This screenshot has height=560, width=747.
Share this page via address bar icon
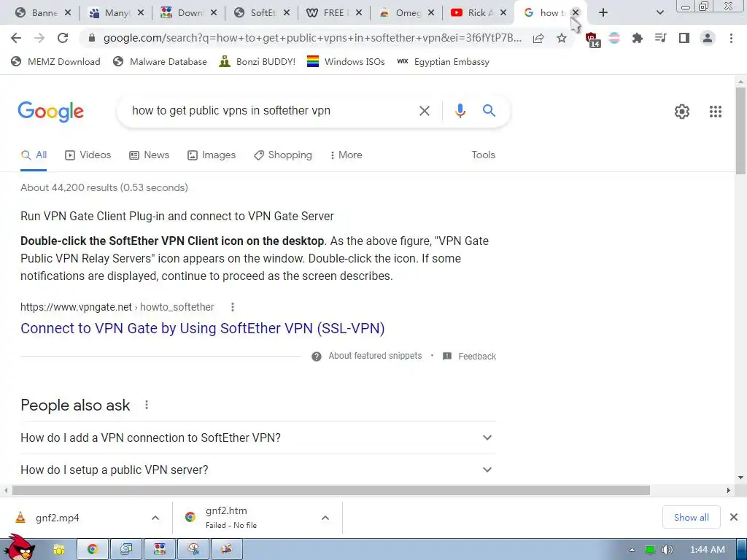point(538,38)
